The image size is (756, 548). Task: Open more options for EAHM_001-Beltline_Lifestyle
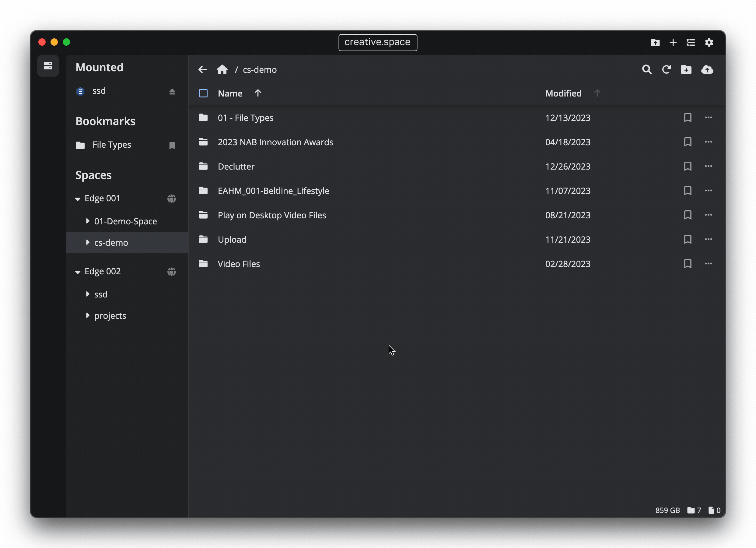point(708,191)
